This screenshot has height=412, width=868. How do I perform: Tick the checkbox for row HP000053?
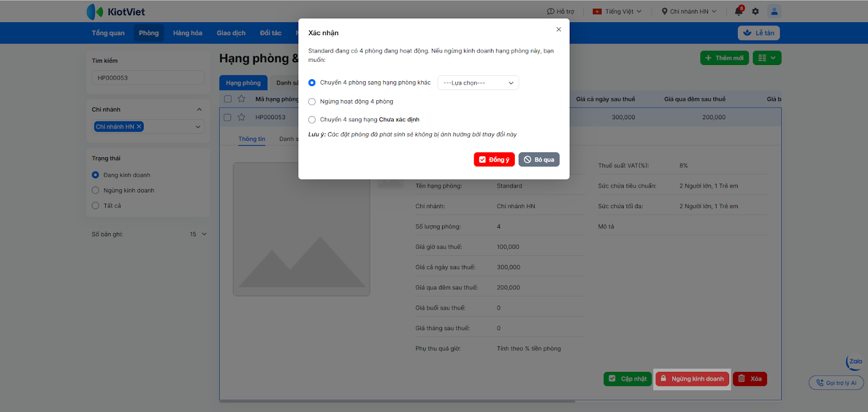tap(228, 117)
